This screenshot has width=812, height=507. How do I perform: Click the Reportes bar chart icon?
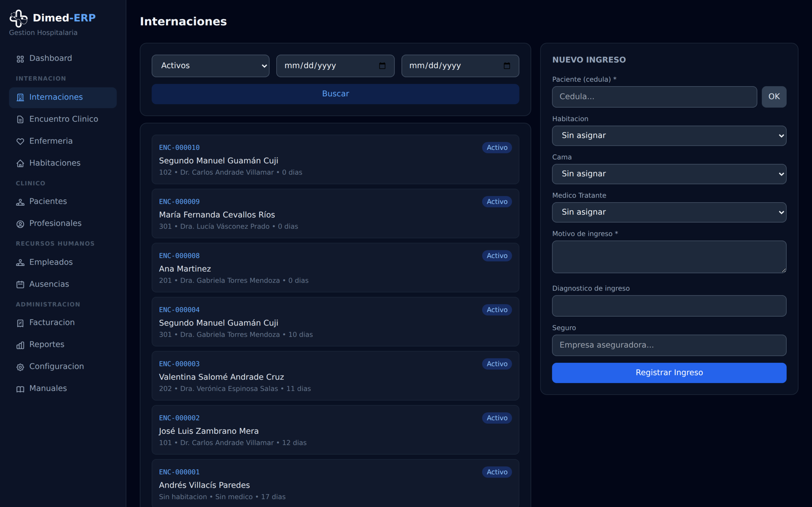pos(20,345)
